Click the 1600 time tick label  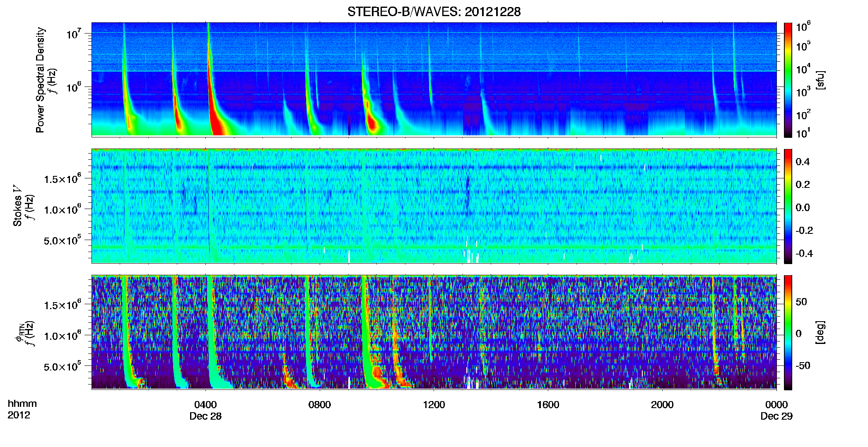(548, 405)
